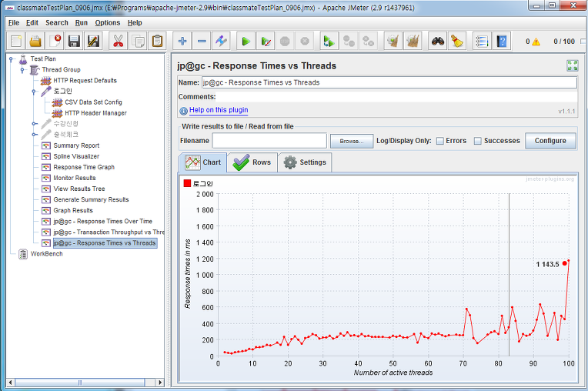Viewport: 588px width, 391px height.
Task: Click the Clear broom icon
Action: [393, 41]
